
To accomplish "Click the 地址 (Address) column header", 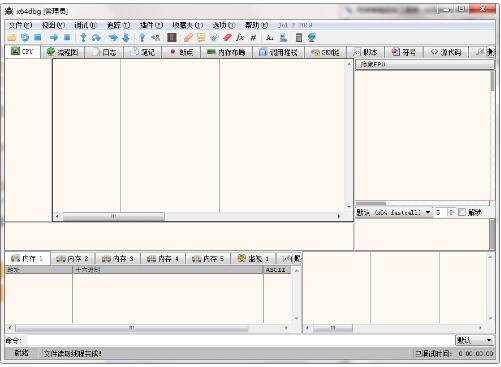I will pos(39,270).
